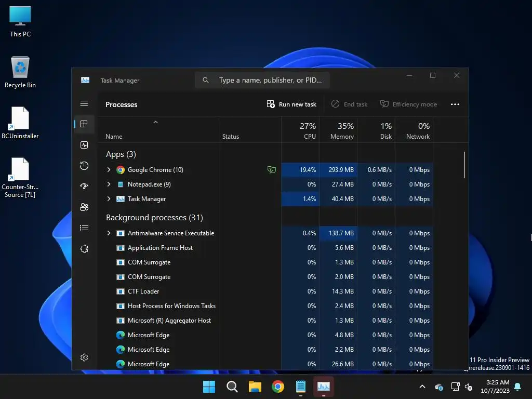Click Efficiency mode button
Viewport: 532px width, 399px height.
click(x=408, y=104)
